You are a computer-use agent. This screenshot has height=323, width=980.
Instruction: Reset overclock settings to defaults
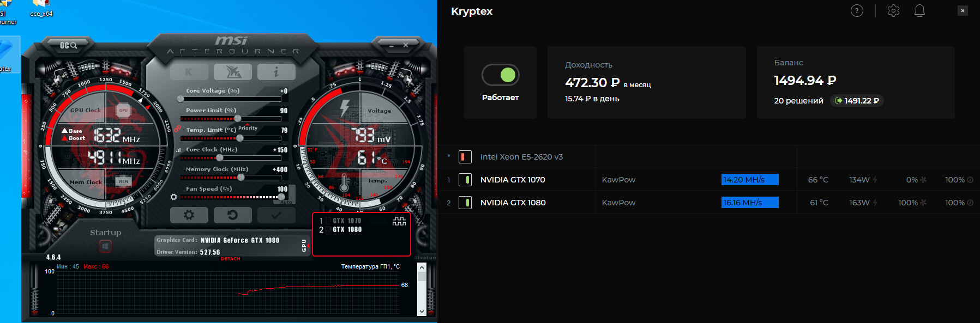click(x=233, y=215)
